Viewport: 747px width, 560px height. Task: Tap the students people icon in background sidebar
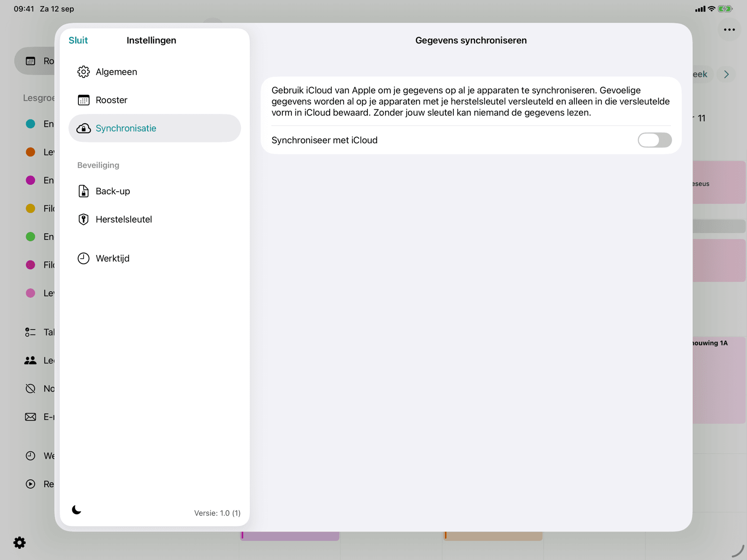[x=30, y=360]
